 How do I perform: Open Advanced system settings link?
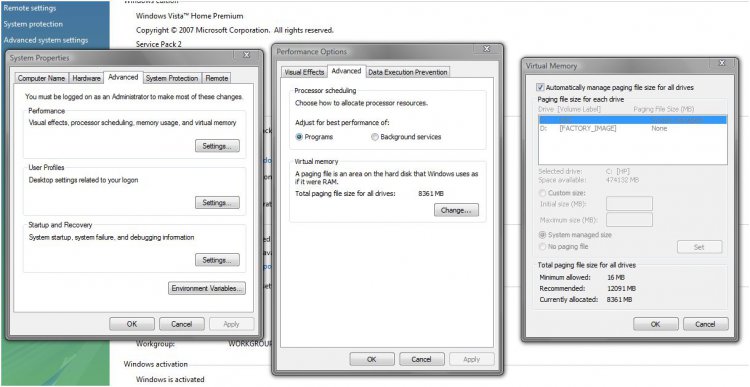coord(46,40)
